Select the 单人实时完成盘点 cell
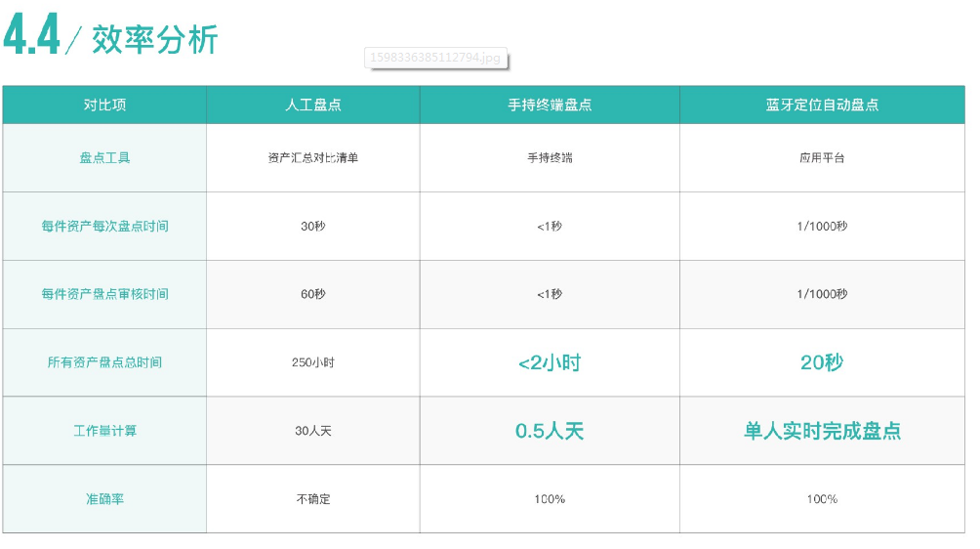This screenshot has width=980, height=549. pos(822,431)
